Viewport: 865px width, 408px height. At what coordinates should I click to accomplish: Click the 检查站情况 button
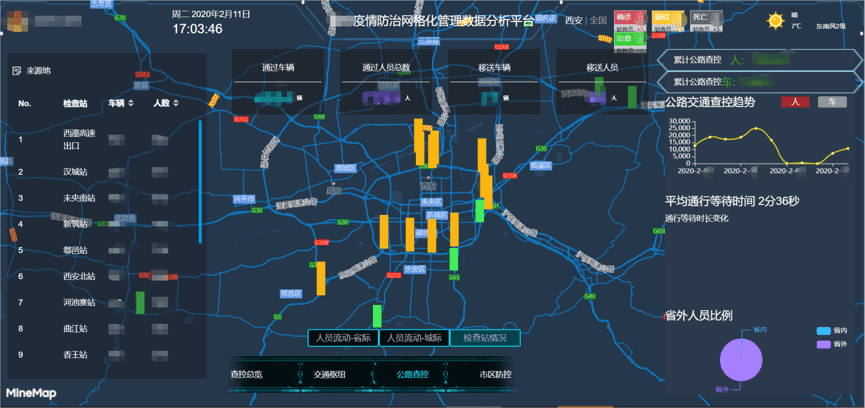click(x=485, y=338)
